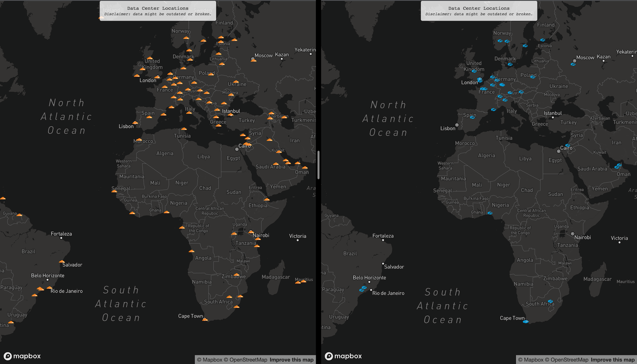Click the blue marker in South Africa interior
The image size is (637, 364).
point(550,301)
